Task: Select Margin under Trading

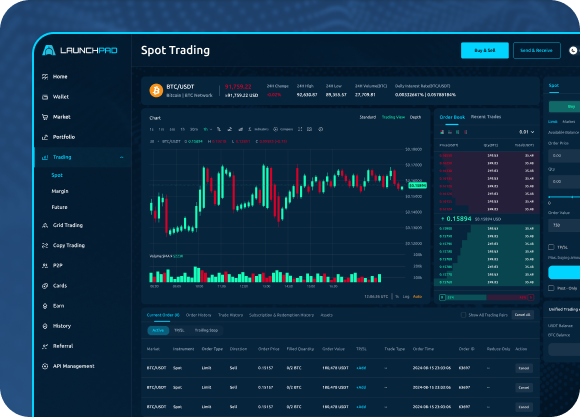Action: click(60, 191)
